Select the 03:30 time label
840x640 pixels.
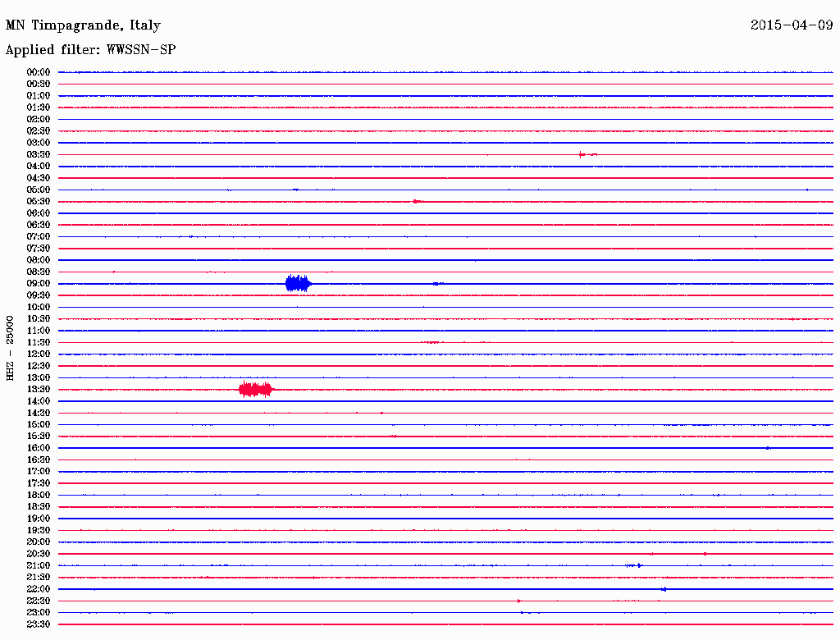tap(38, 154)
